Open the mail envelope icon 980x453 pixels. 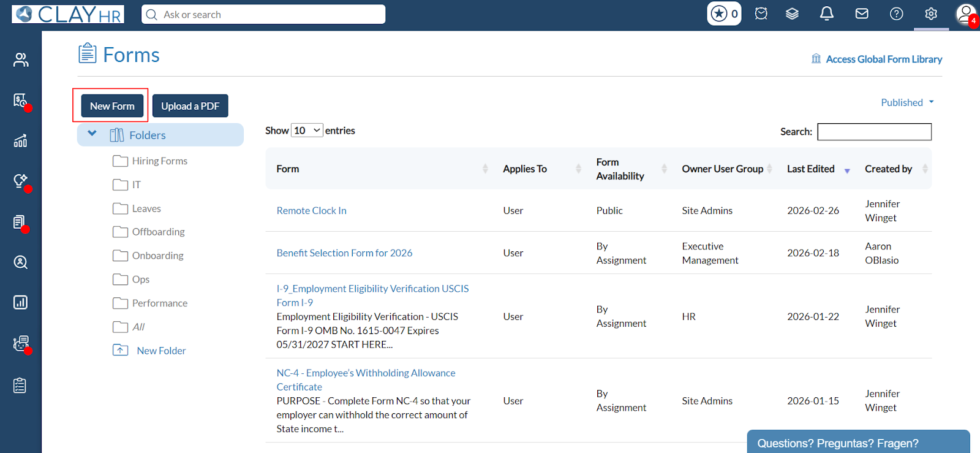click(x=862, y=13)
